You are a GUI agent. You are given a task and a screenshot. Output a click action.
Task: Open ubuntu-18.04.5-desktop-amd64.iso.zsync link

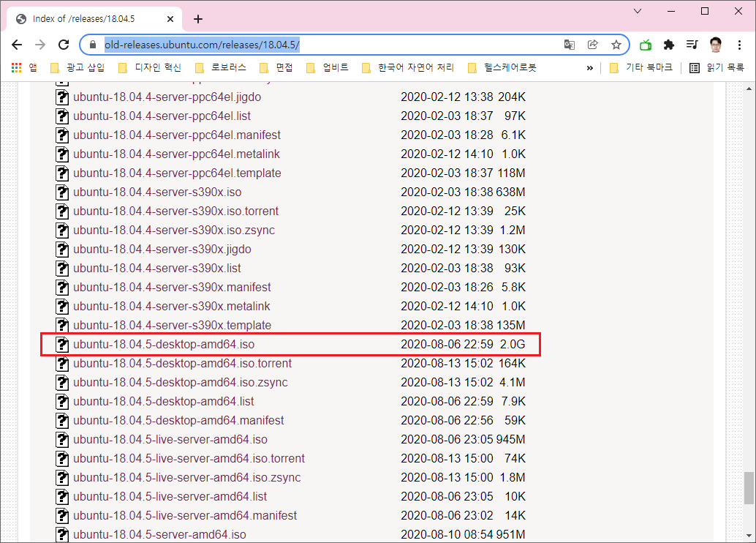(181, 383)
